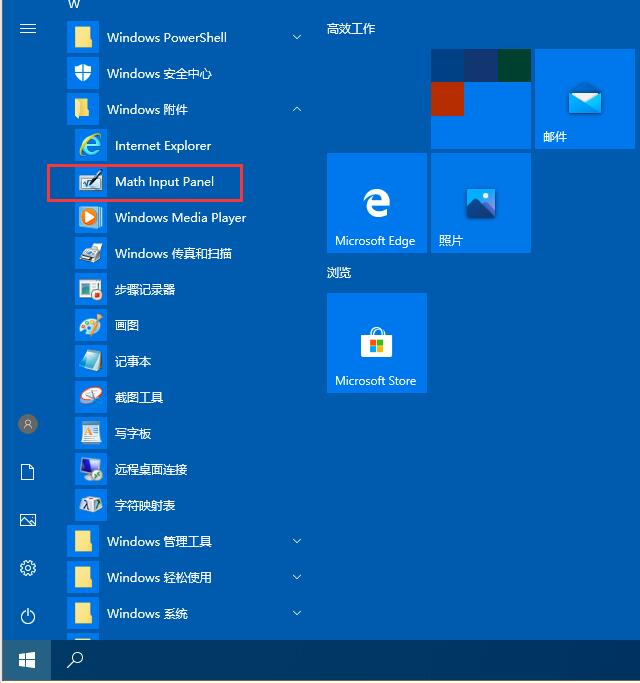The image size is (640, 683).
Task: Open Windows 安全中心 shield icon
Action: [83, 73]
